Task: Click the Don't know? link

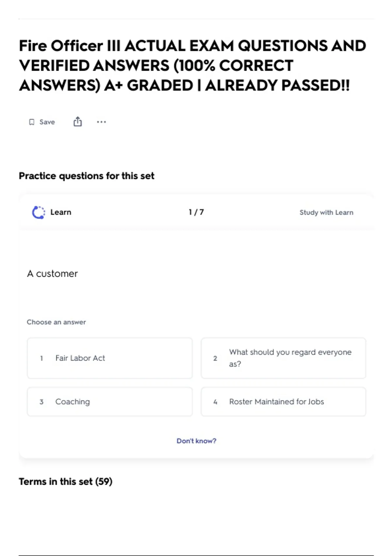Action: pyautogui.click(x=196, y=441)
